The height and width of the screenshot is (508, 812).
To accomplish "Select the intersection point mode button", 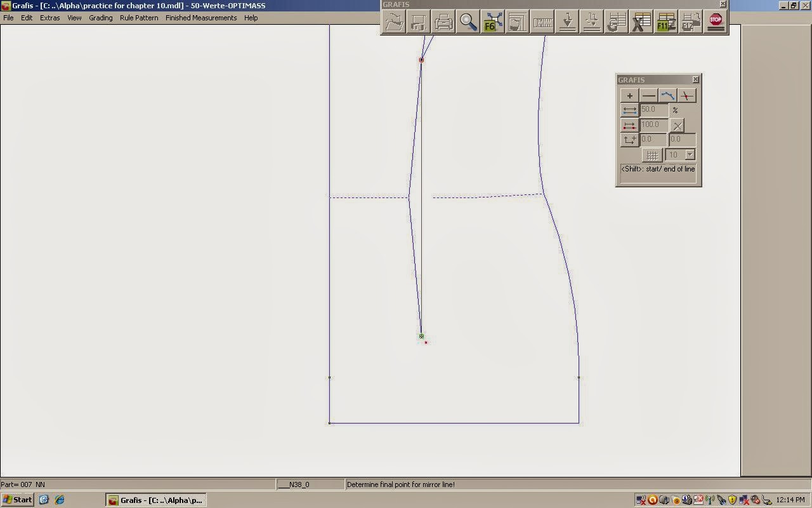I will coord(686,96).
